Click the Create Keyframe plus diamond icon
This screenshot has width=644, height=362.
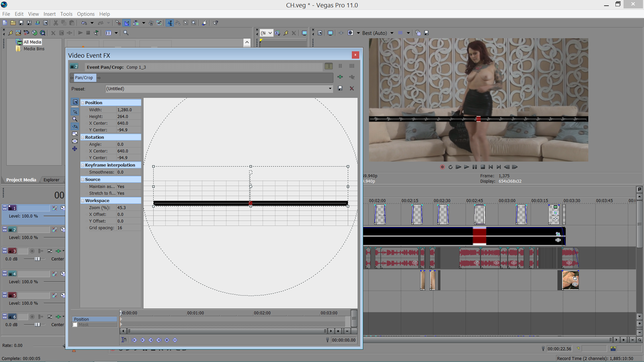167,340
